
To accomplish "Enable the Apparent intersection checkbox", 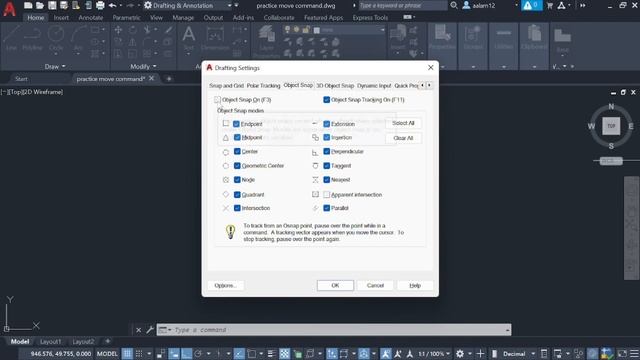I will [327, 195].
